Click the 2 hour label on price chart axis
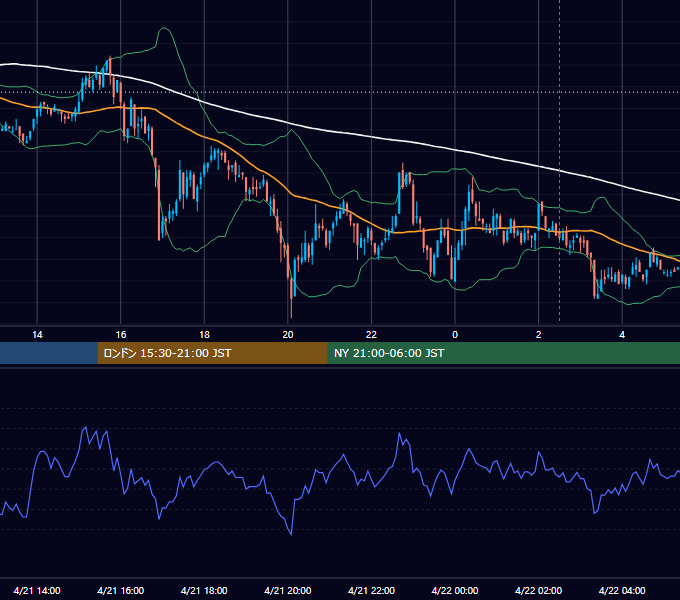This screenshot has height=600, width=680. pyautogui.click(x=538, y=335)
